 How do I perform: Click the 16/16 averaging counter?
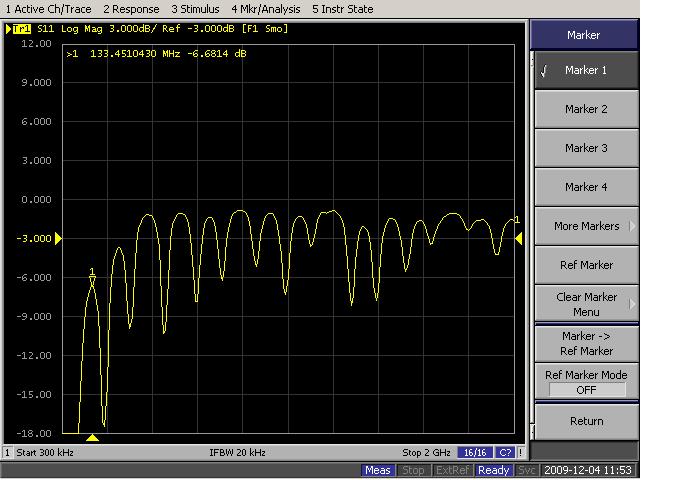[475, 452]
